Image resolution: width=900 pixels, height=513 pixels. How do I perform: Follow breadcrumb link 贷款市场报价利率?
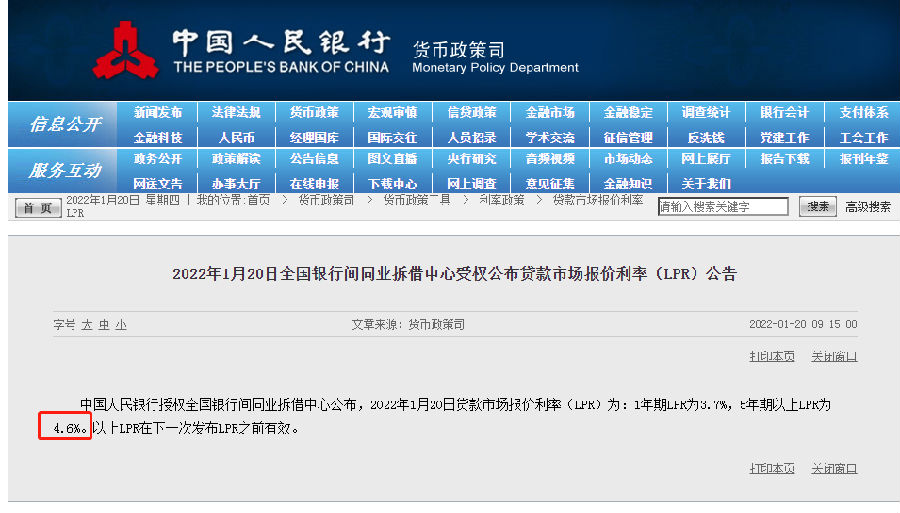click(598, 200)
